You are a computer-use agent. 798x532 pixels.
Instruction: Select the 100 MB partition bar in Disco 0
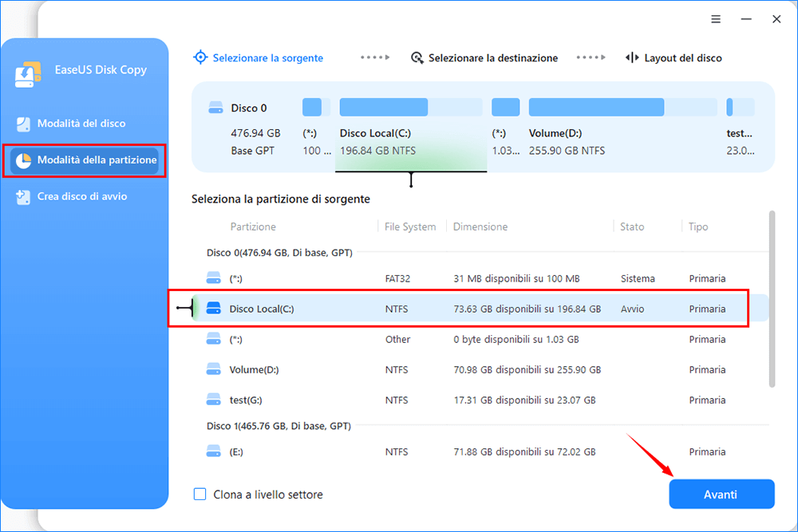point(316,108)
